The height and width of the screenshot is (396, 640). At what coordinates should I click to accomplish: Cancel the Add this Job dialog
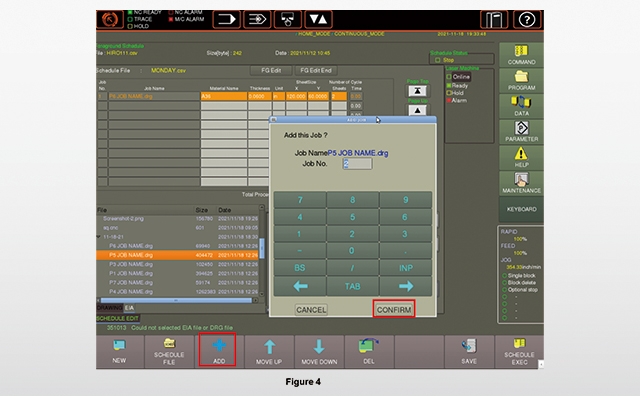point(311,309)
